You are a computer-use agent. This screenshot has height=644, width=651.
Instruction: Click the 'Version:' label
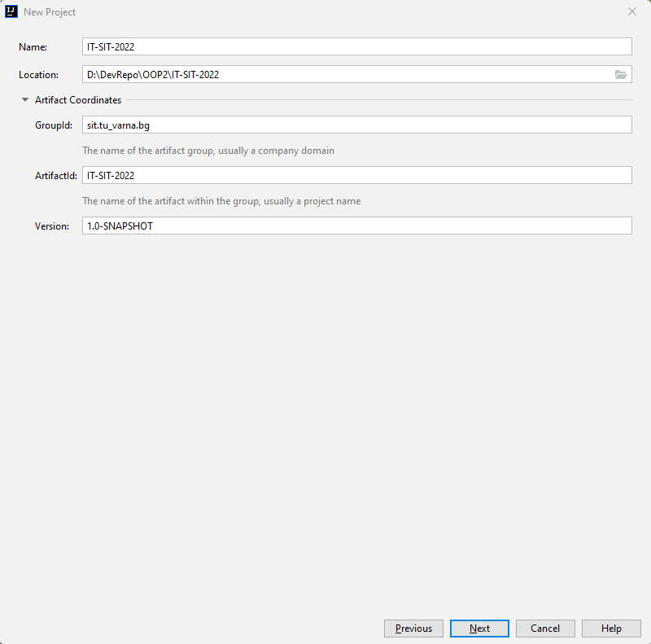pyautogui.click(x=52, y=226)
